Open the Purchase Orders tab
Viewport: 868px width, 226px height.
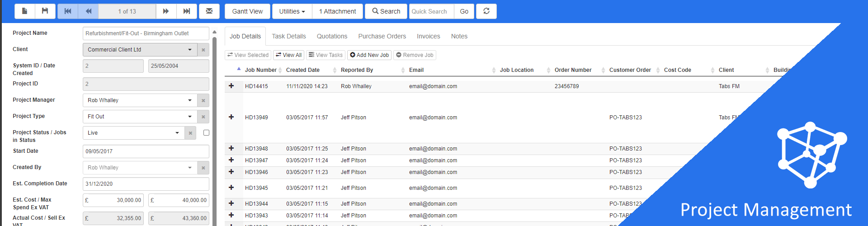382,36
